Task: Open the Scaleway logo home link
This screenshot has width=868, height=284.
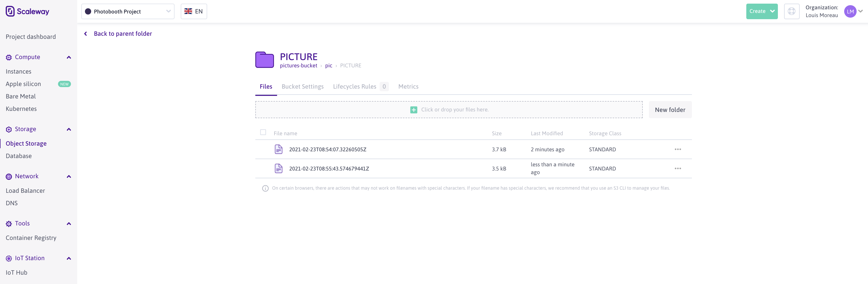Action: 27,11
